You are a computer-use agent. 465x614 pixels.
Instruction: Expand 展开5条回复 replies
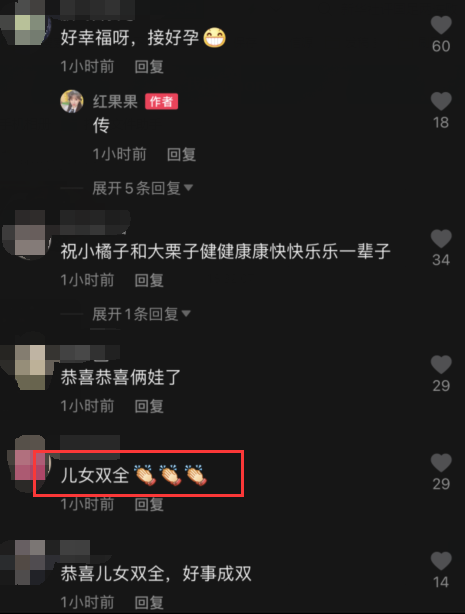(x=143, y=188)
